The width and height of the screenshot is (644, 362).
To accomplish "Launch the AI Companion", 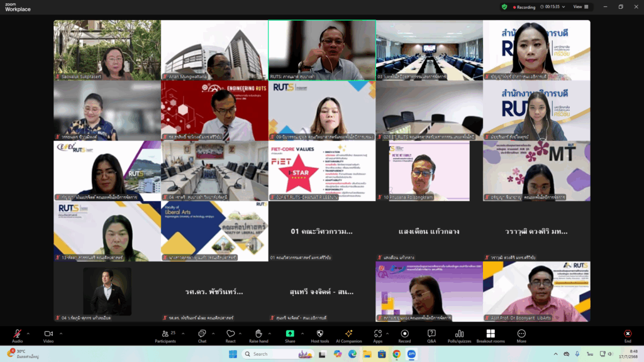I will (x=348, y=336).
